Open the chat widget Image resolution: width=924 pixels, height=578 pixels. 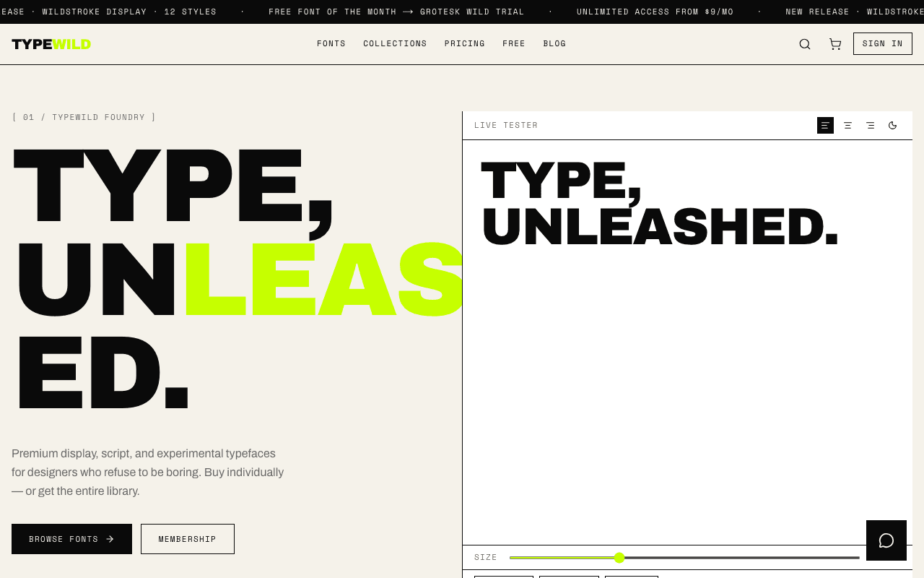(x=886, y=540)
